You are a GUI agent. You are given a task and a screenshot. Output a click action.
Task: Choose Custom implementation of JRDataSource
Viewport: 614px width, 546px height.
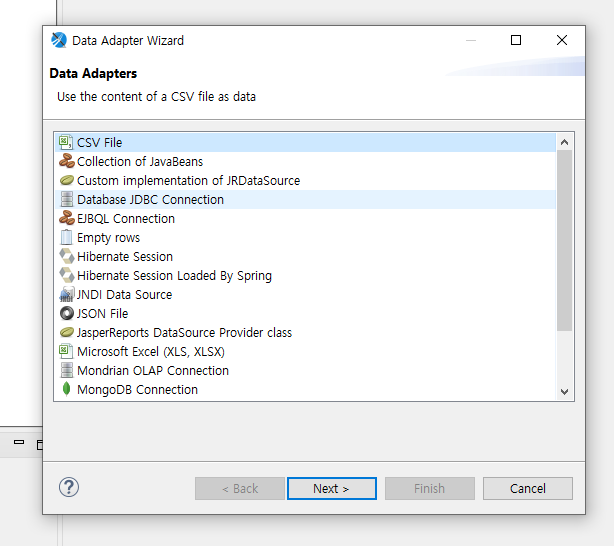coord(305,180)
